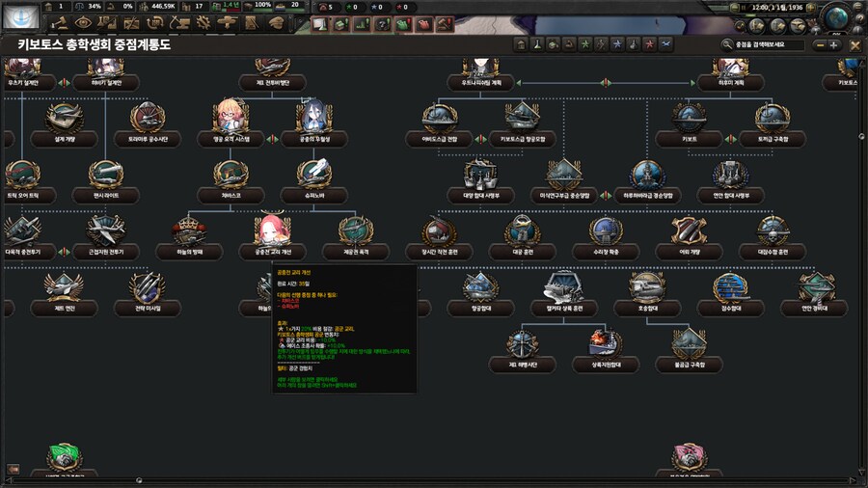The width and height of the screenshot is (868, 488).
Task: Click the 영공 요격 시스템 focus portrait
Action: [x=229, y=117]
